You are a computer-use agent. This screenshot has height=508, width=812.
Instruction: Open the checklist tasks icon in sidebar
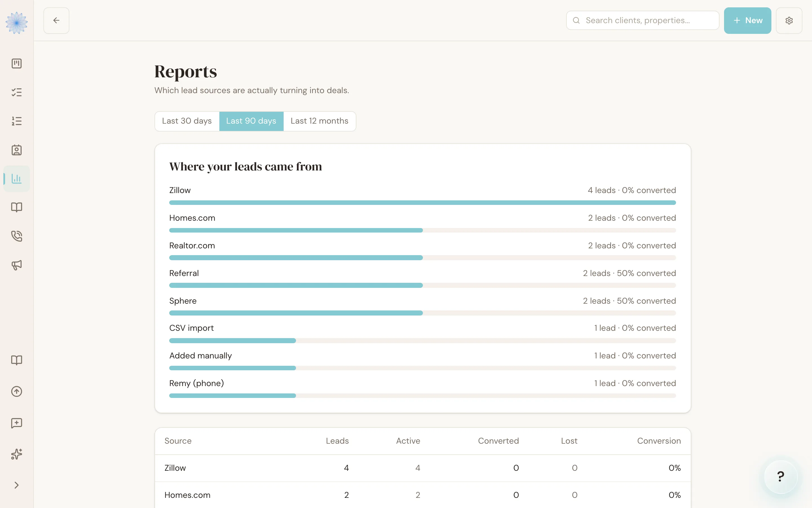coord(16,92)
